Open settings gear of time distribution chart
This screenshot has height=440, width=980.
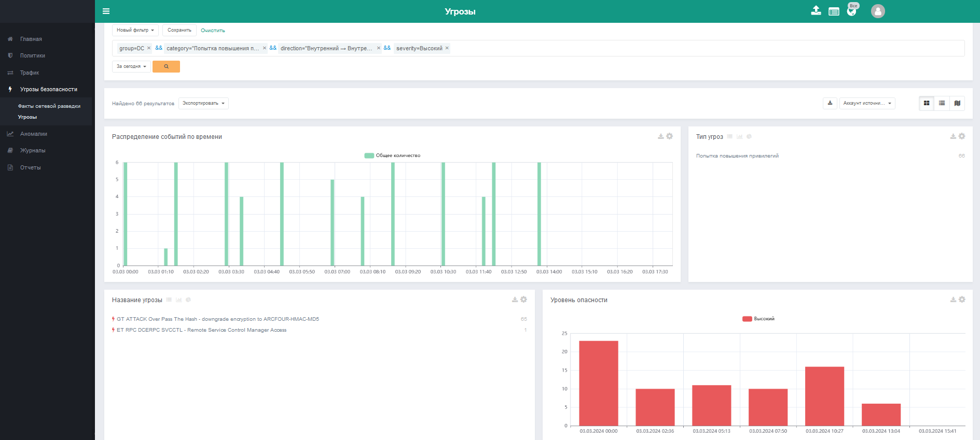[670, 136]
